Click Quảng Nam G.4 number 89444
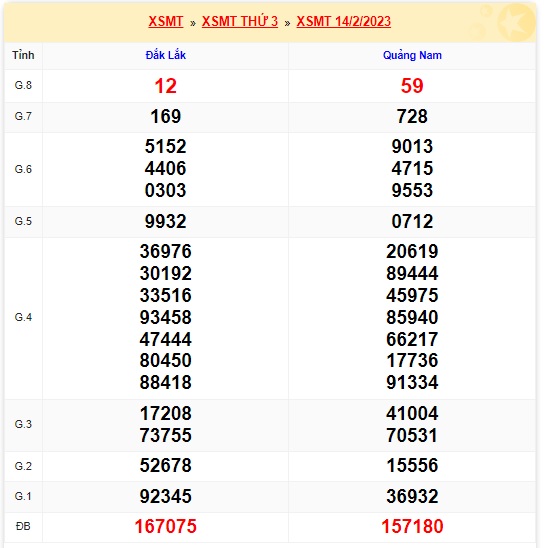 click(x=412, y=273)
